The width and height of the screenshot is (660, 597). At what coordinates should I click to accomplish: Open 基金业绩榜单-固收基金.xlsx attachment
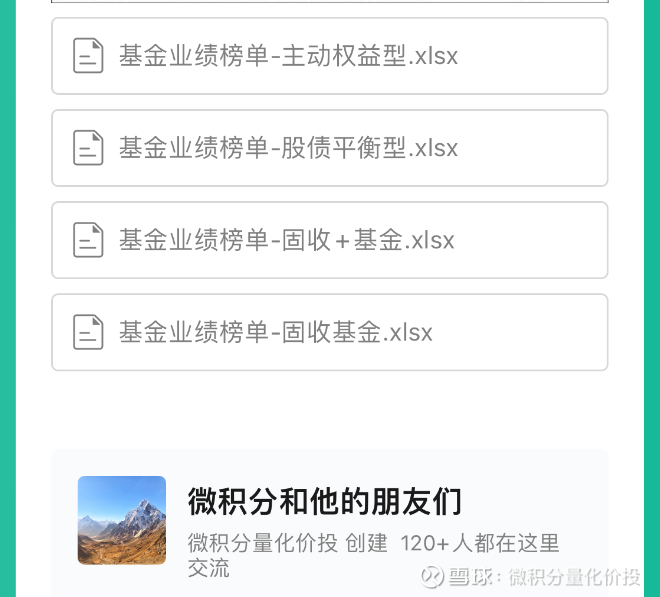[276, 332]
